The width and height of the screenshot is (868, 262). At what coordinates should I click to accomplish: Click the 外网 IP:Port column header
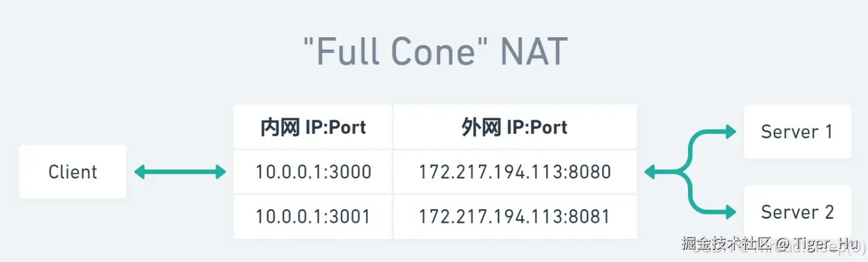pyautogui.click(x=515, y=127)
